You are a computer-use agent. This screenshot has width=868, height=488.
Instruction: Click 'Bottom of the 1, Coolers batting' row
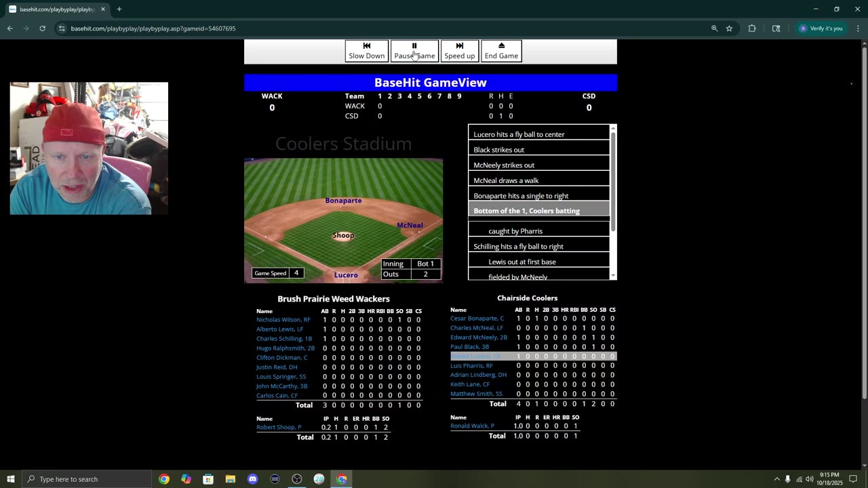(539, 211)
